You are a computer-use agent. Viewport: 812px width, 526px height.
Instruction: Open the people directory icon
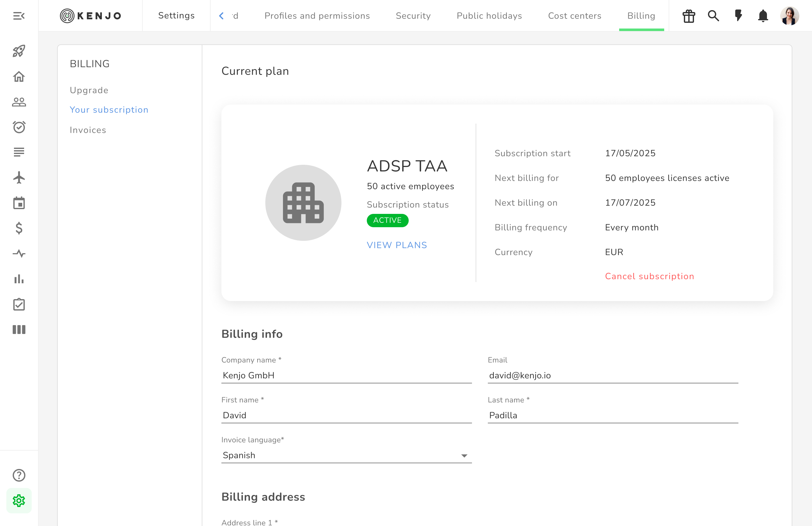pos(19,102)
